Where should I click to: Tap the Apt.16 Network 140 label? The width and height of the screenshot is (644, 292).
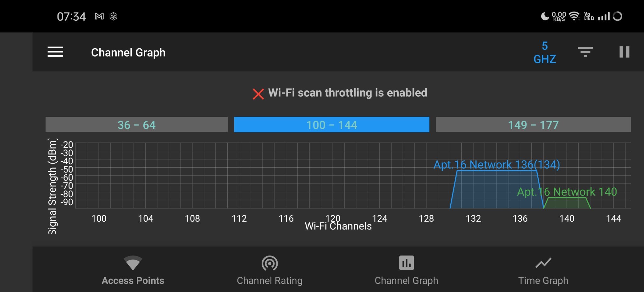tap(567, 192)
